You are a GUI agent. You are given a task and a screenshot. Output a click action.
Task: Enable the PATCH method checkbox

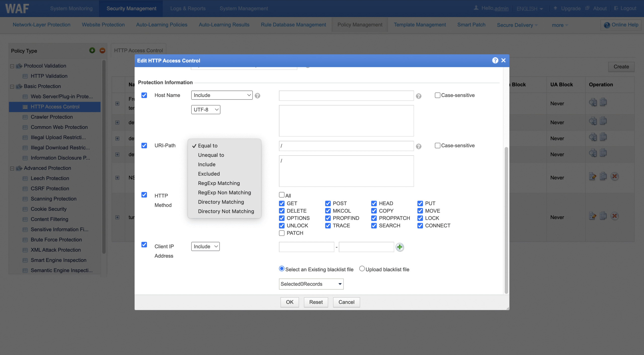pyautogui.click(x=282, y=233)
